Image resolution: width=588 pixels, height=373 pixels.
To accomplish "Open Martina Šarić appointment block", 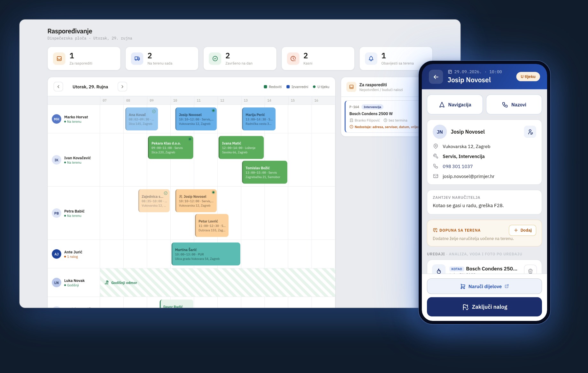I will tap(206, 254).
